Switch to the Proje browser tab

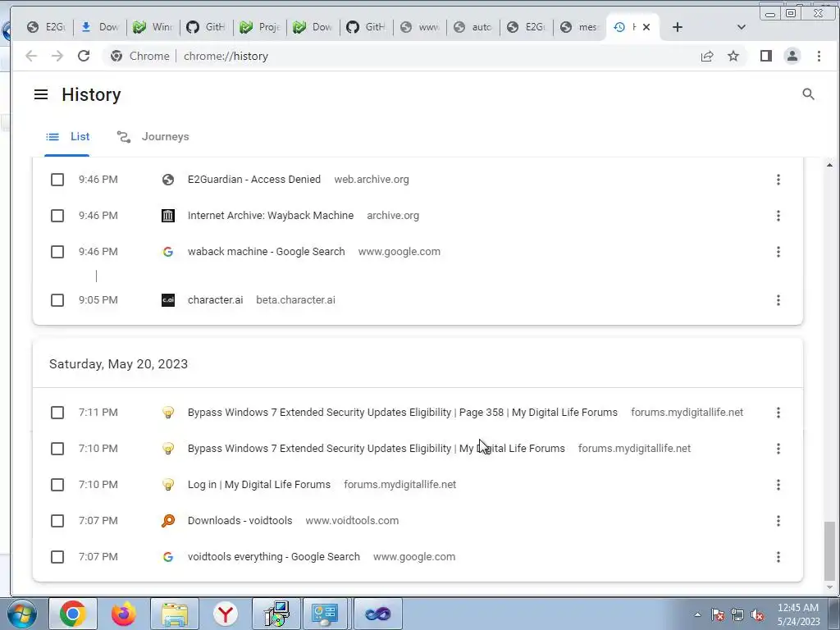click(260, 27)
